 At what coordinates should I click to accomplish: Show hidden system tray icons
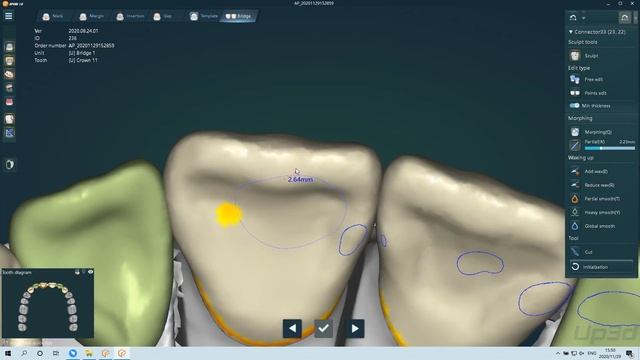558,353
